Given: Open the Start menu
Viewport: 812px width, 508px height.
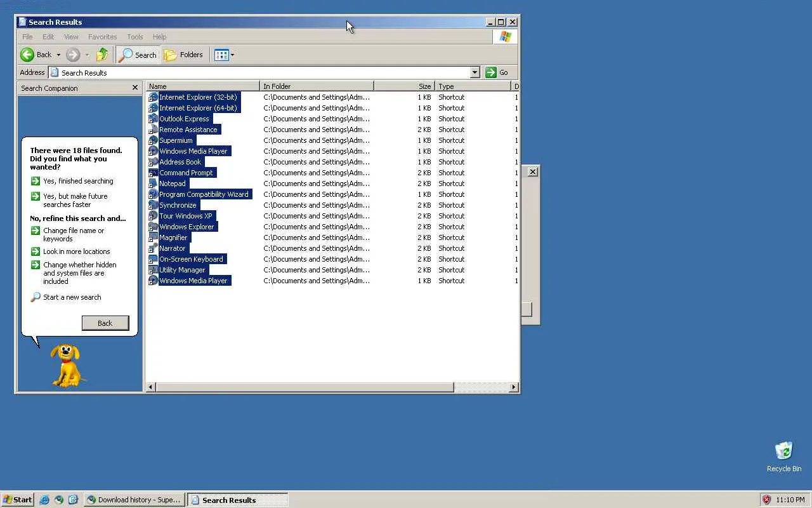Looking at the screenshot, I should point(17,500).
